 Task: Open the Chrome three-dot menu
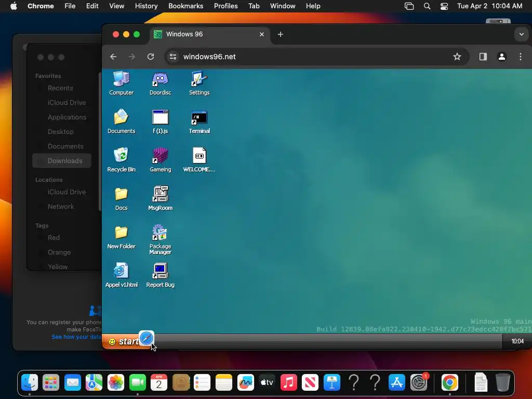click(521, 57)
